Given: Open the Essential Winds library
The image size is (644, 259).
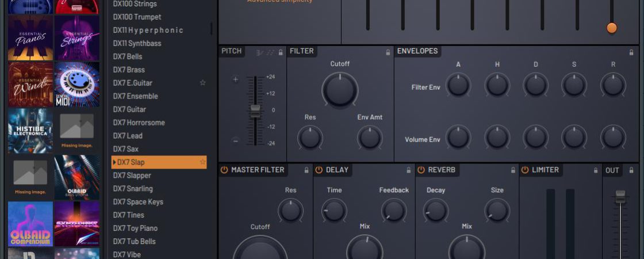Looking at the screenshot, I should point(30,85).
